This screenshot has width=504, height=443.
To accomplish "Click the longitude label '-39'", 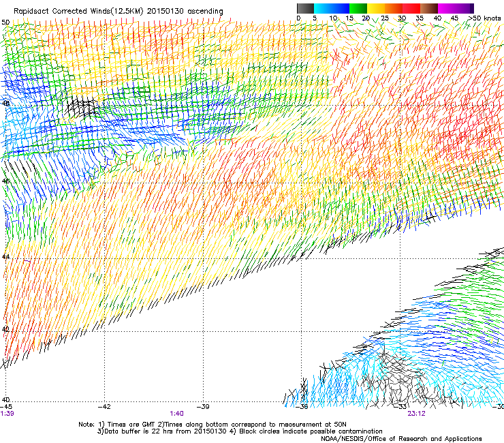I will [203, 407].
